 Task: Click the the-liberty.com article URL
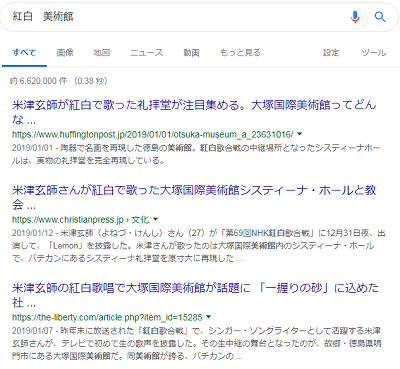click(x=107, y=317)
